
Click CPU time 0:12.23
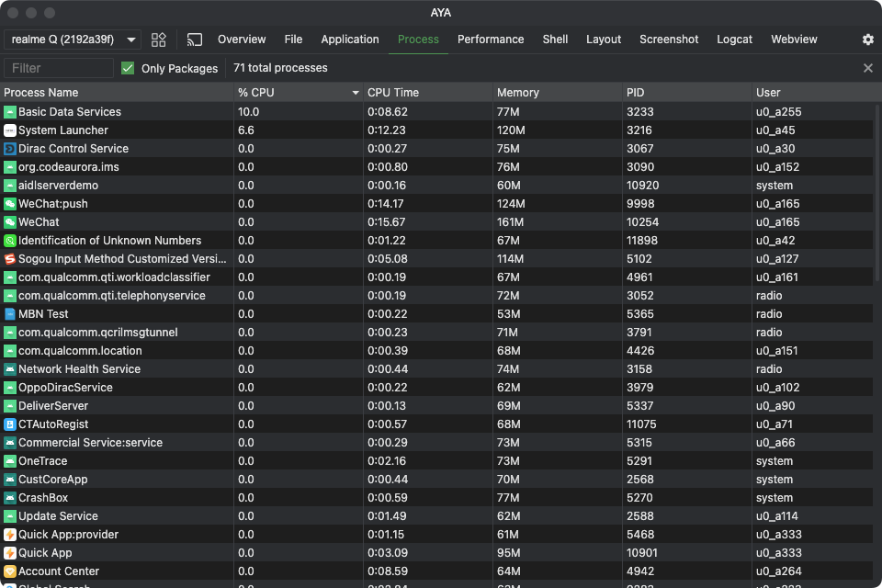click(387, 130)
